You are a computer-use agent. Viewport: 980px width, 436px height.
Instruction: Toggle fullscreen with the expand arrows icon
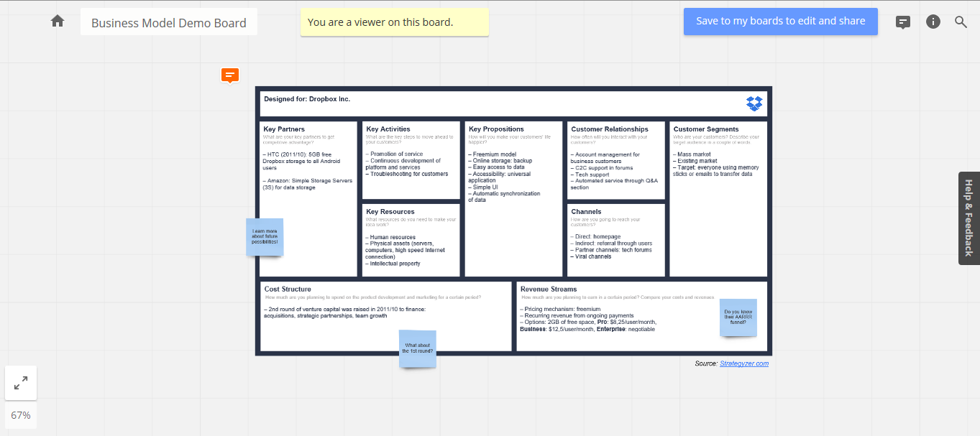[x=21, y=383]
